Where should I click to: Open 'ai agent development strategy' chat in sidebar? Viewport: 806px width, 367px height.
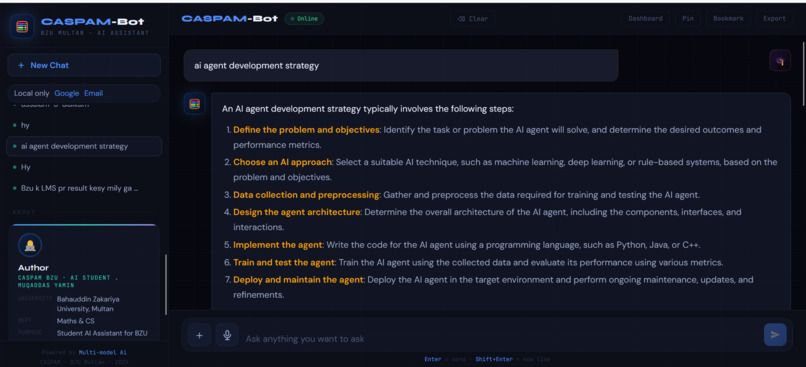[x=84, y=146]
